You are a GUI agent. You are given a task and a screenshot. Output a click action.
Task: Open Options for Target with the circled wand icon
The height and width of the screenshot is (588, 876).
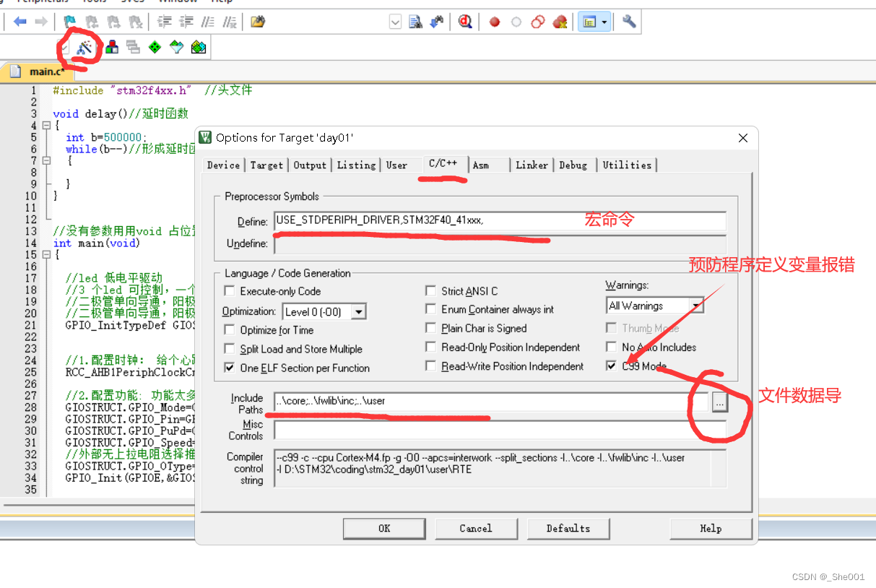point(82,46)
